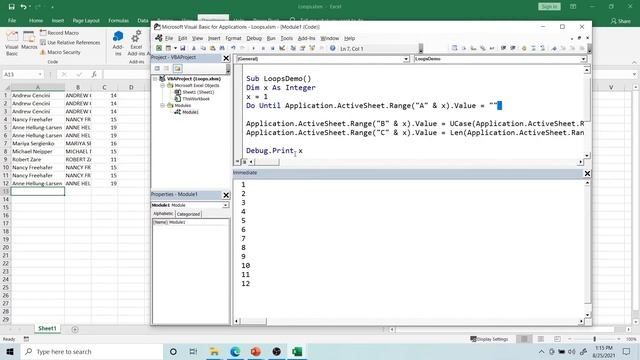The height and width of the screenshot is (360, 640).
Task: Close the Properties - Module1 panel
Action: pyautogui.click(x=226, y=195)
